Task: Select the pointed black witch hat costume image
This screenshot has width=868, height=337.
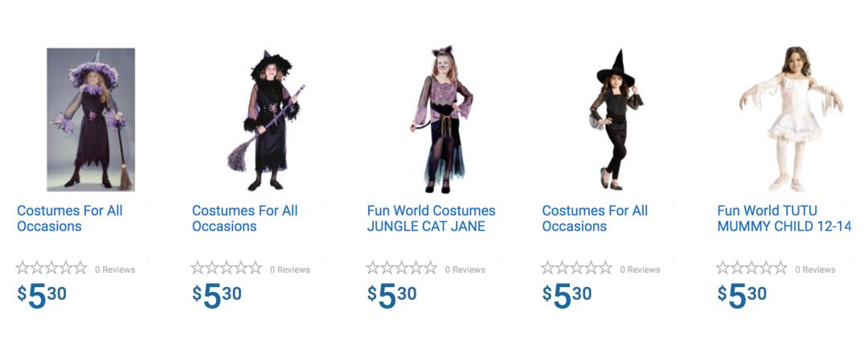Action: pyautogui.click(x=616, y=119)
